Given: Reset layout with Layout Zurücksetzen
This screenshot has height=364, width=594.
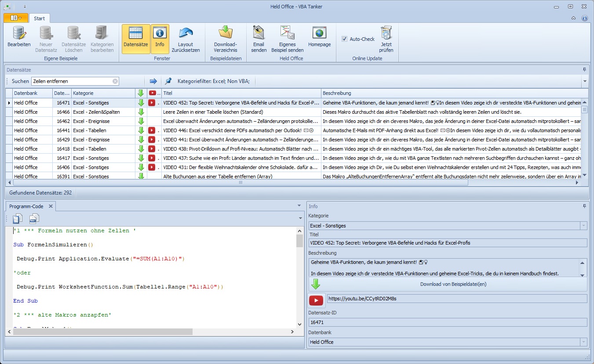Looking at the screenshot, I should [186, 33].
